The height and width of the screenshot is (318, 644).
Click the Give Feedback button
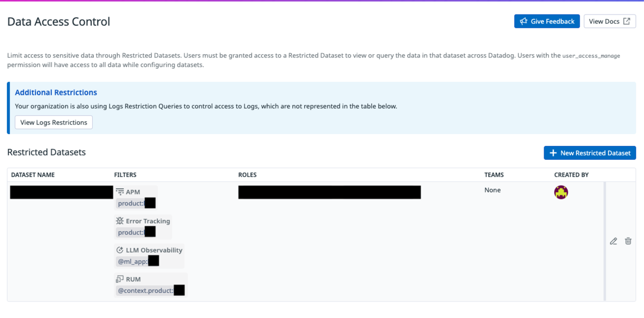coord(547,21)
